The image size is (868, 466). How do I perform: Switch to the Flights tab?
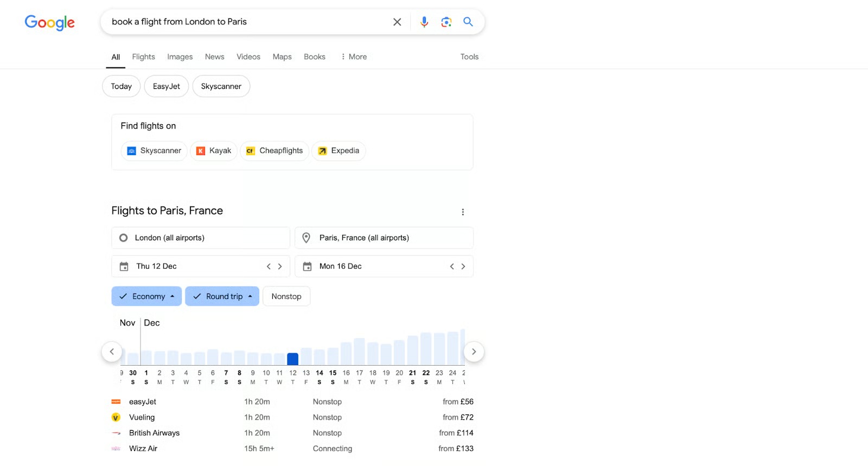click(143, 57)
